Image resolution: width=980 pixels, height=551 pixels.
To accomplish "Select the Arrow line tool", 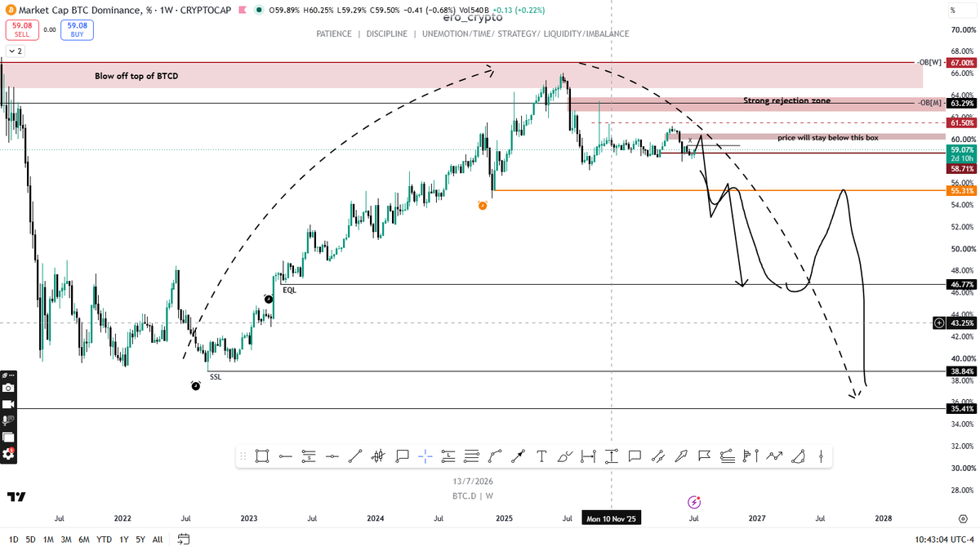I will tap(518, 456).
